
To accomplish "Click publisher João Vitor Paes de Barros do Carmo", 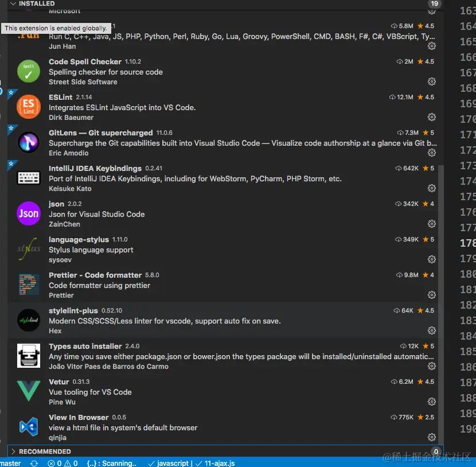I will (109, 367).
